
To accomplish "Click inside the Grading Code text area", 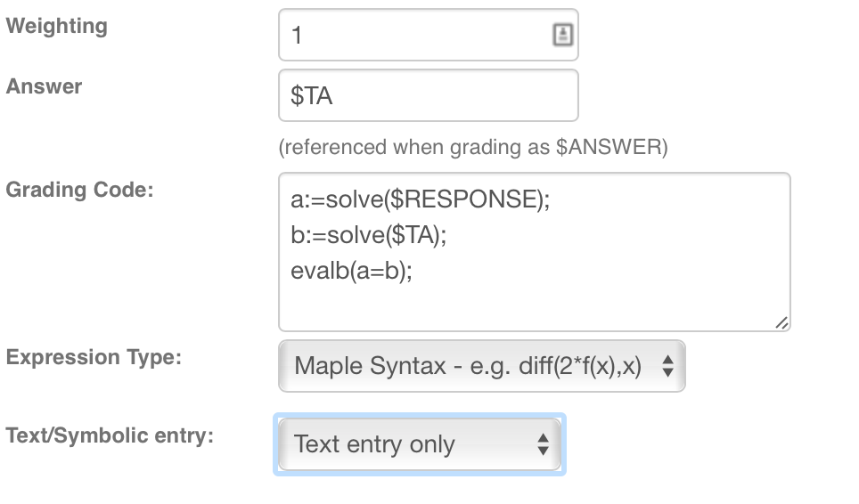I will pyautogui.click(x=534, y=252).
